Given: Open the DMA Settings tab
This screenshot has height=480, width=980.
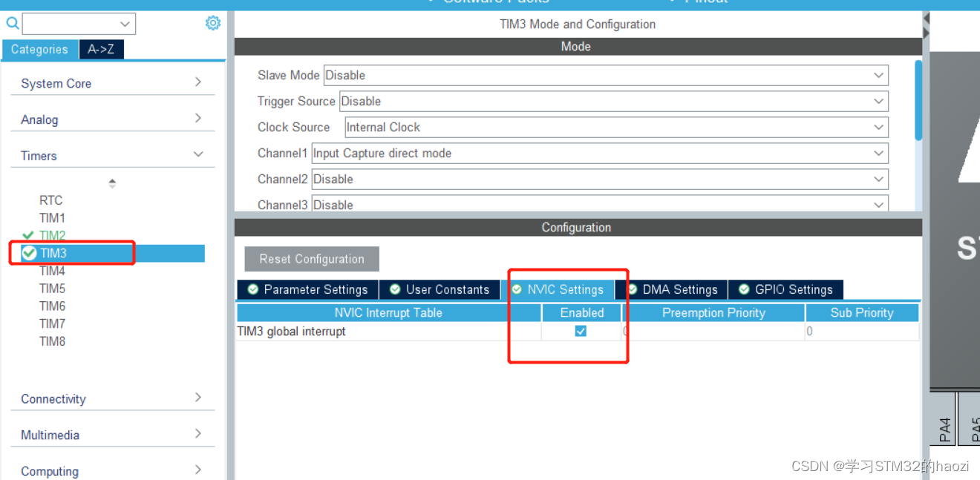Looking at the screenshot, I should coord(673,289).
